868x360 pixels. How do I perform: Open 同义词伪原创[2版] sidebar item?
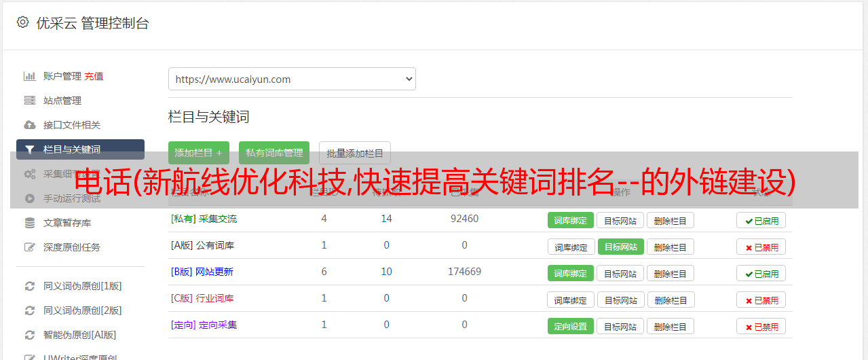pyautogui.click(x=82, y=310)
